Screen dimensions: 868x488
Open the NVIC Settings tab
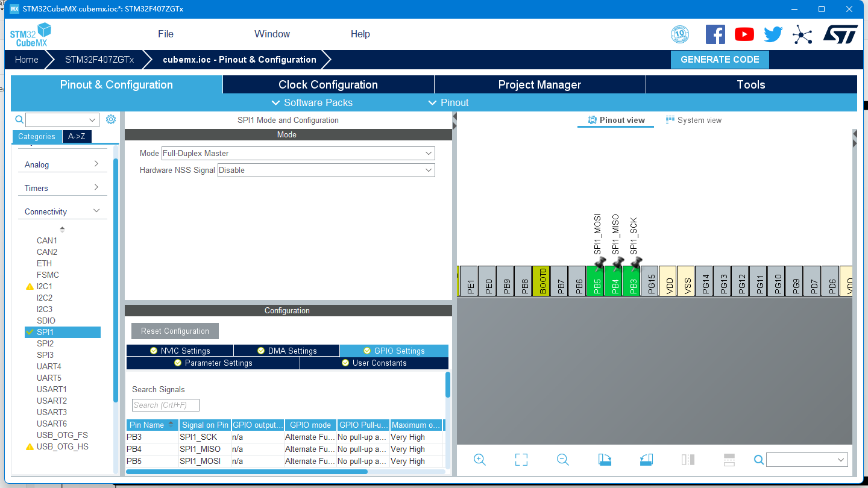pyautogui.click(x=180, y=351)
